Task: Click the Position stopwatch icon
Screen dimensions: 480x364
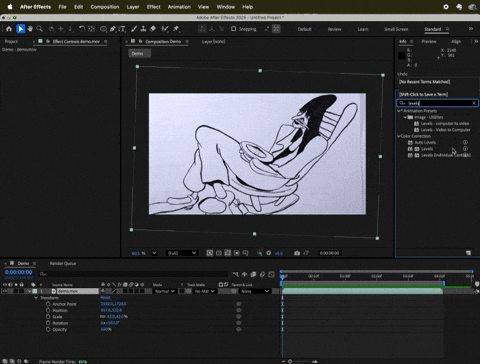Action: coord(48,310)
